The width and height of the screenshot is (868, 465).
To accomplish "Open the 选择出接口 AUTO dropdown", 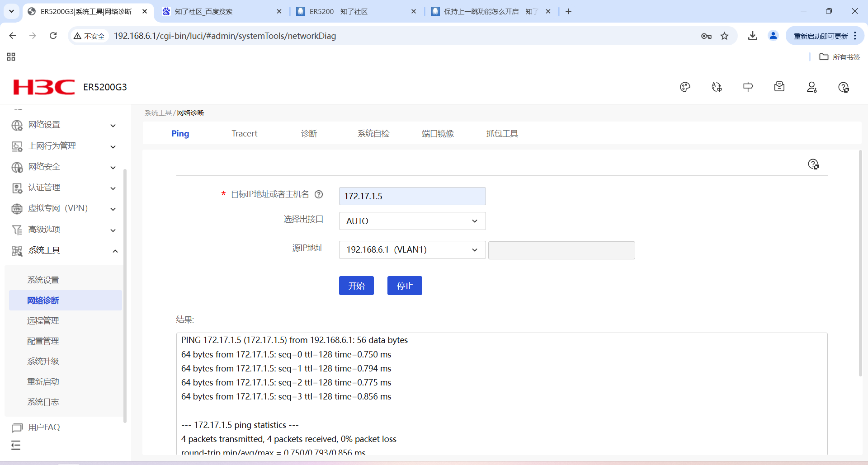I will tap(412, 221).
